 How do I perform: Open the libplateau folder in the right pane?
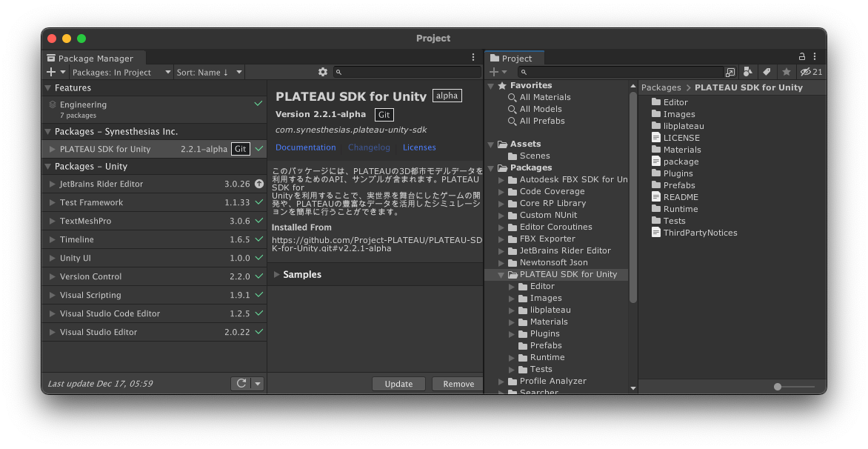pos(678,126)
